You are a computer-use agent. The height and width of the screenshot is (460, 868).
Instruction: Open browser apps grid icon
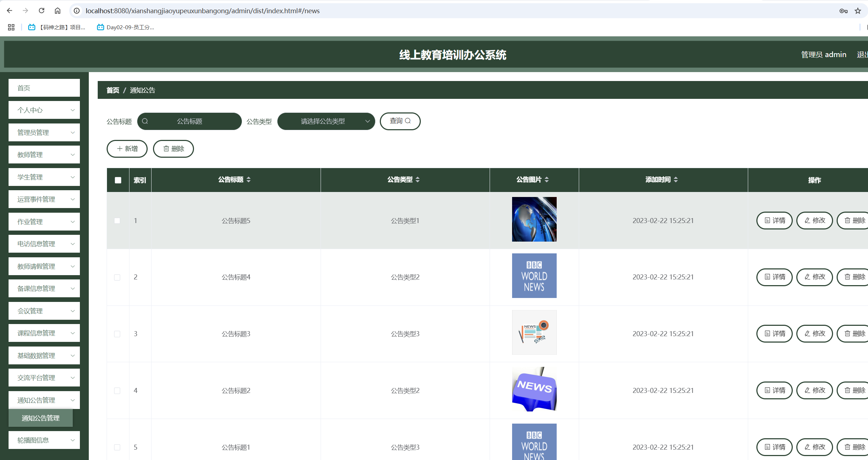click(11, 27)
